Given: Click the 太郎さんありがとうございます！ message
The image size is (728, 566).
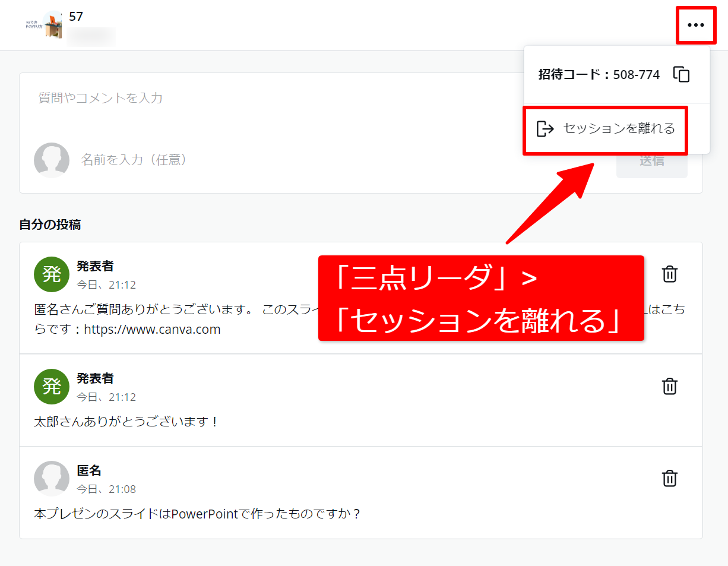Looking at the screenshot, I should pyautogui.click(x=126, y=422).
